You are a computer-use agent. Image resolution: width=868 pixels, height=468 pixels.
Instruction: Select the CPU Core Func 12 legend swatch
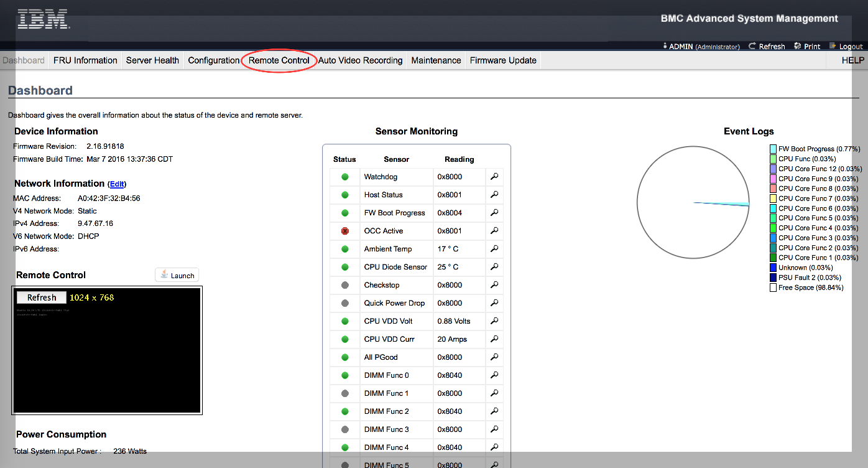(773, 169)
